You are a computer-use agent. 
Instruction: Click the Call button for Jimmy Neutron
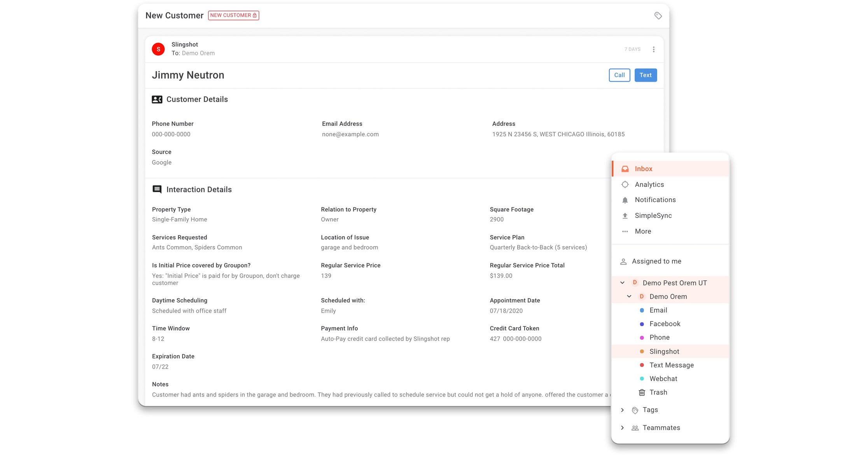(x=619, y=75)
